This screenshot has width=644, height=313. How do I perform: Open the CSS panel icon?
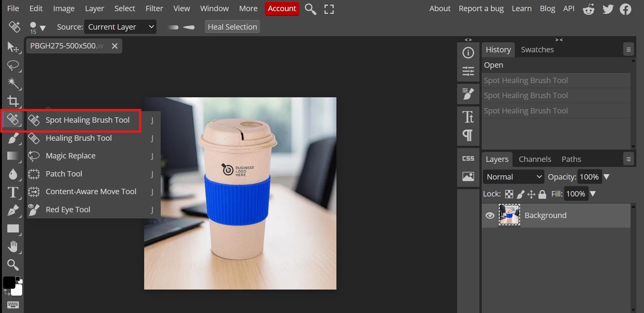click(468, 158)
